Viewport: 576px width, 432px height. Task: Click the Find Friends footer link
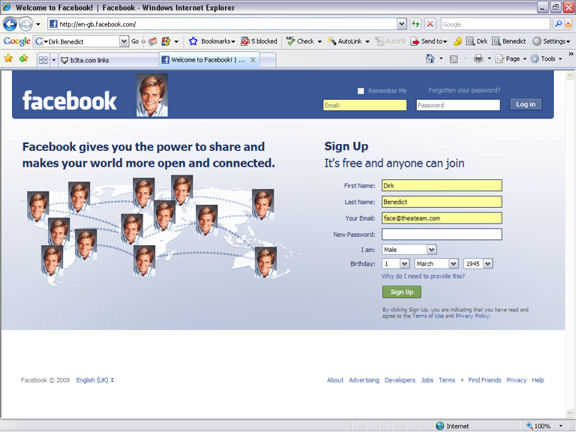[485, 380]
